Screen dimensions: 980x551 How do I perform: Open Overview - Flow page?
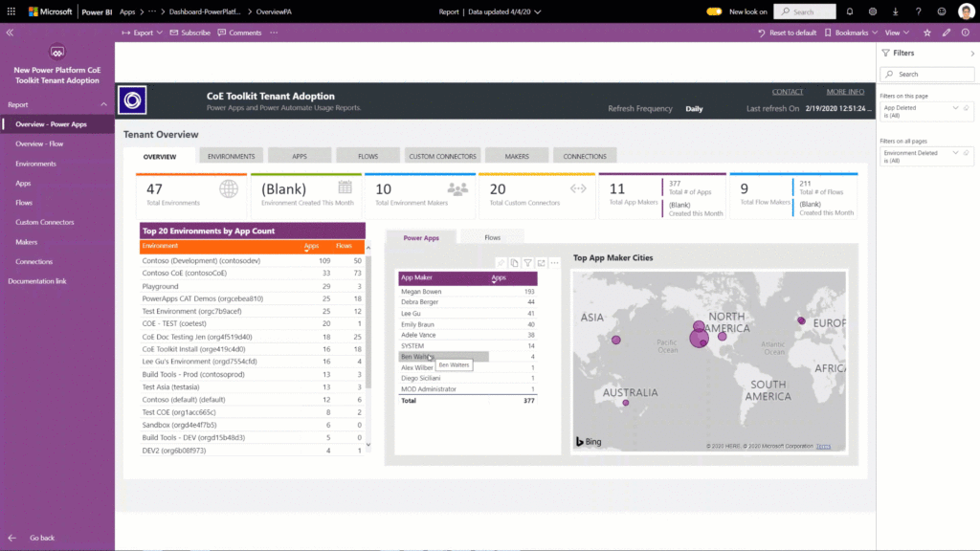(x=39, y=143)
